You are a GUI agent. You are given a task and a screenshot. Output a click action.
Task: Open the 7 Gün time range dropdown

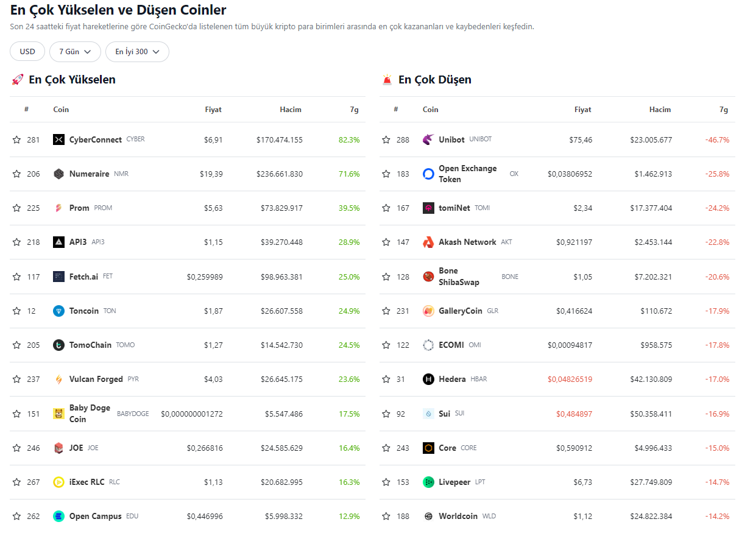click(75, 52)
